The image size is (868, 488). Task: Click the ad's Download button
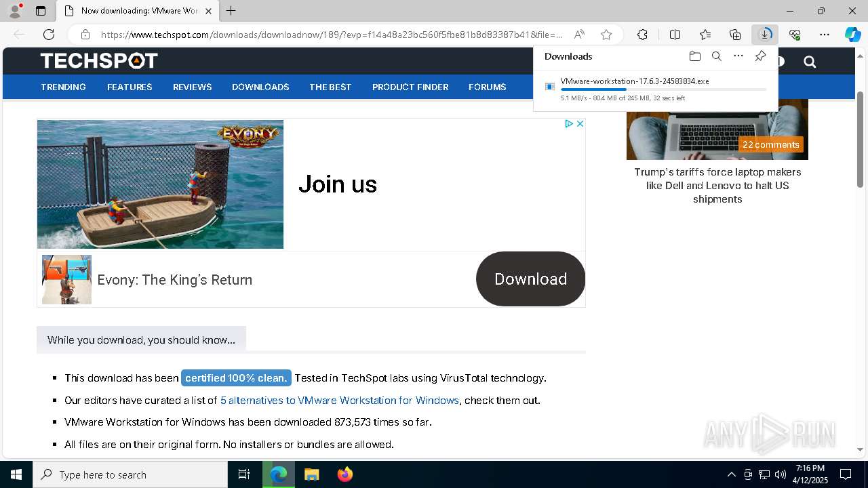point(530,279)
